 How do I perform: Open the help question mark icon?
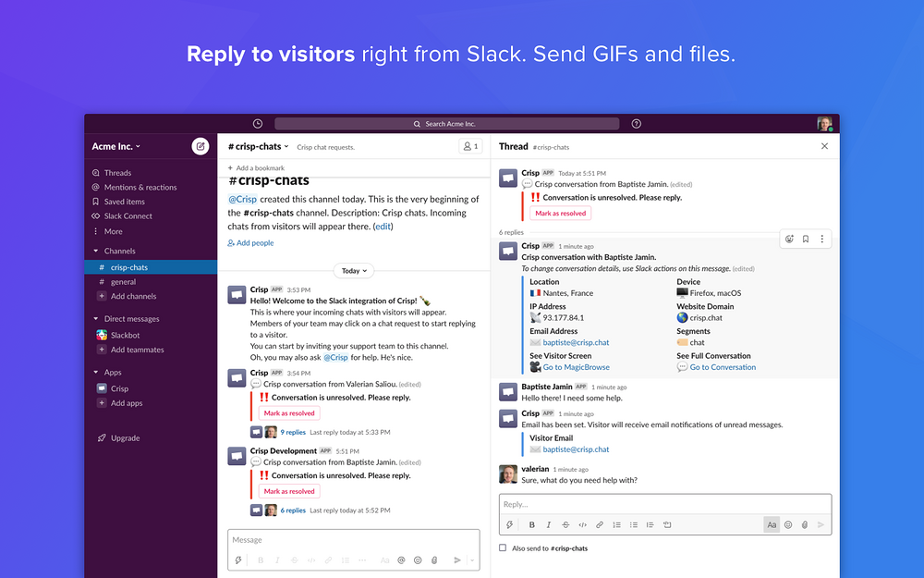point(637,124)
